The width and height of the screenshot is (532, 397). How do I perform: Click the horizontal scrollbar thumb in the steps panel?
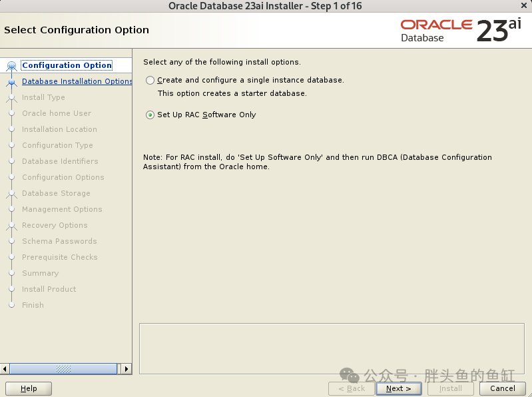(63, 369)
